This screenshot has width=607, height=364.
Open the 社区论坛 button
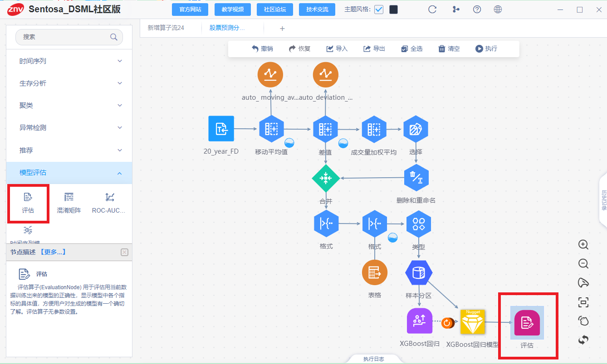[274, 10]
